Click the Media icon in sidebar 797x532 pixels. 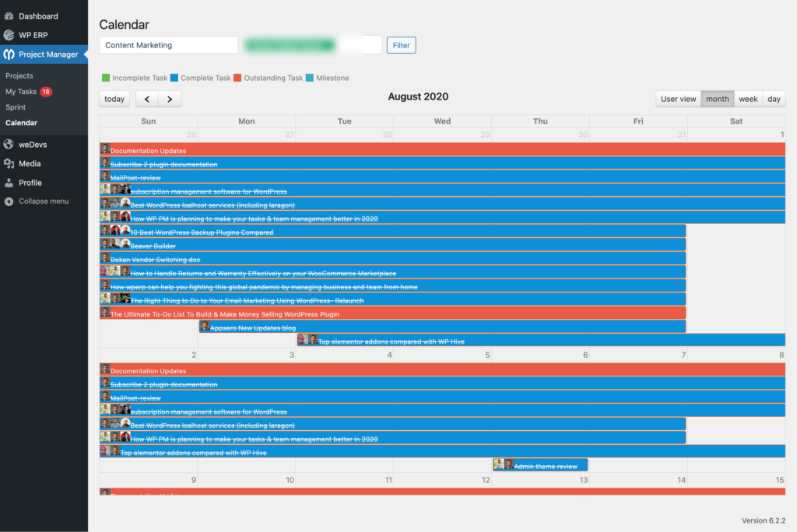pos(9,163)
